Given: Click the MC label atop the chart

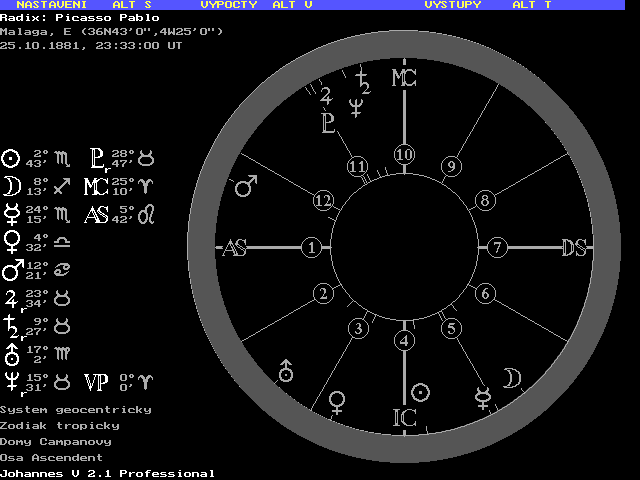Looking at the screenshot, I should (403, 78).
